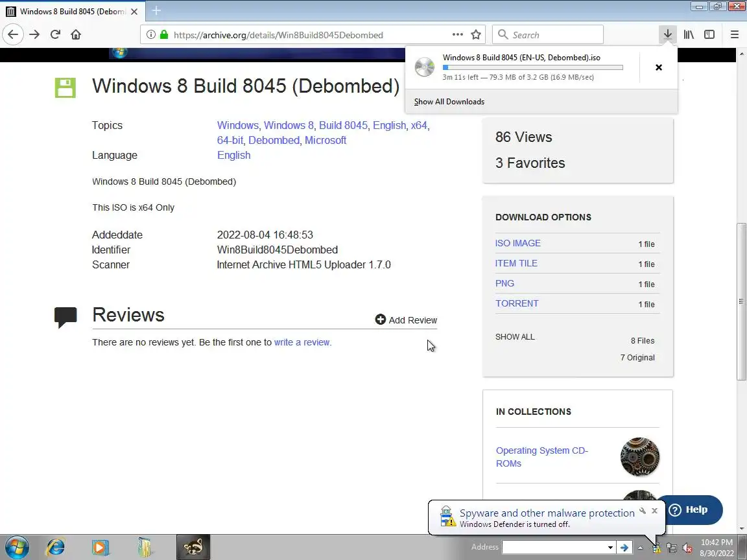Open the page actions three-dot menu
The width and height of the screenshot is (747, 560).
pyautogui.click(x=458, y=35)
